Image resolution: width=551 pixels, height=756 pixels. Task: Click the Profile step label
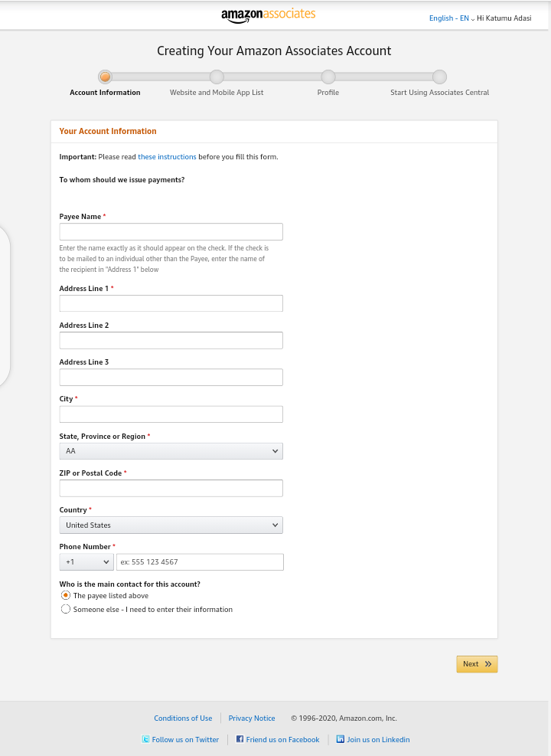coord(328,93)
